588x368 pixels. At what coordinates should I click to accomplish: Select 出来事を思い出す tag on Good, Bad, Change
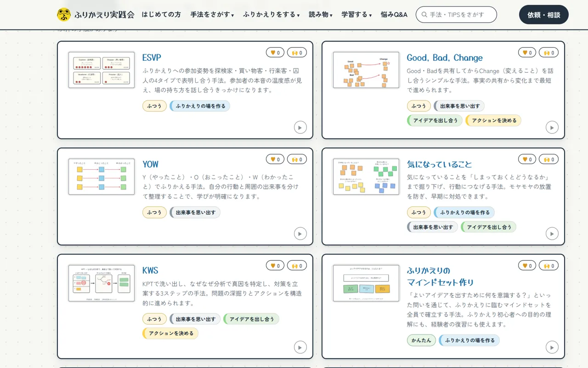pos(459,106)
